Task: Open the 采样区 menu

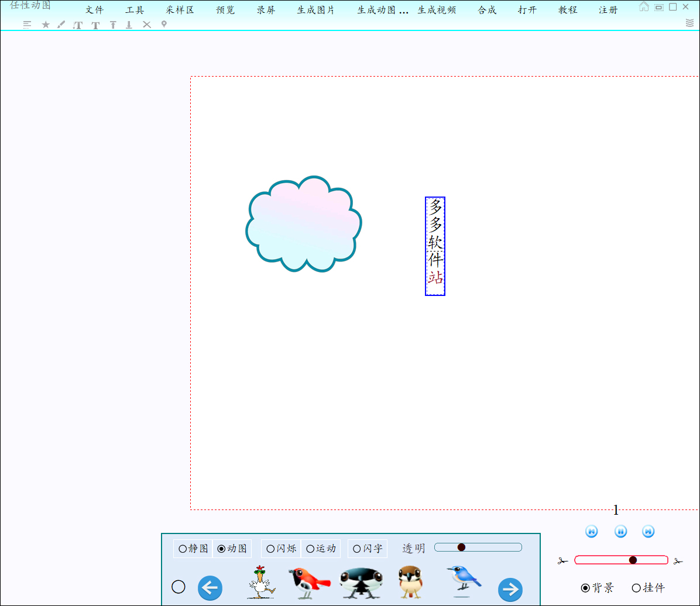Action: (x=180, y=10)
